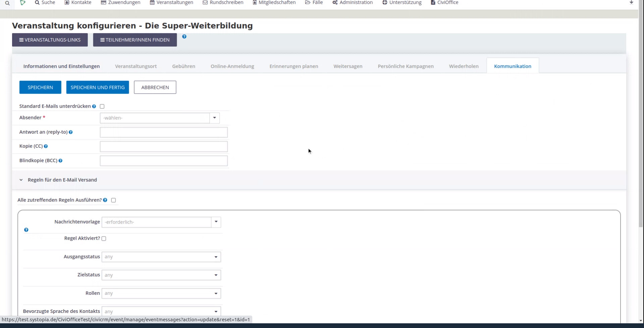Click the search magnifier icon at far left of menu bar

[x=7, y=3]
